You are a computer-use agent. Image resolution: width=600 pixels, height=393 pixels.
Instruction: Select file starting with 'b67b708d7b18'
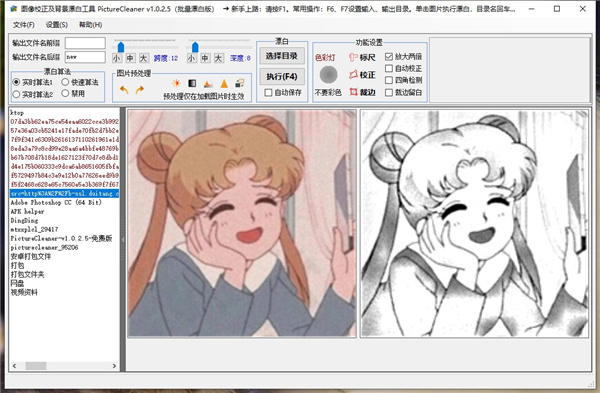coord(64,157)
